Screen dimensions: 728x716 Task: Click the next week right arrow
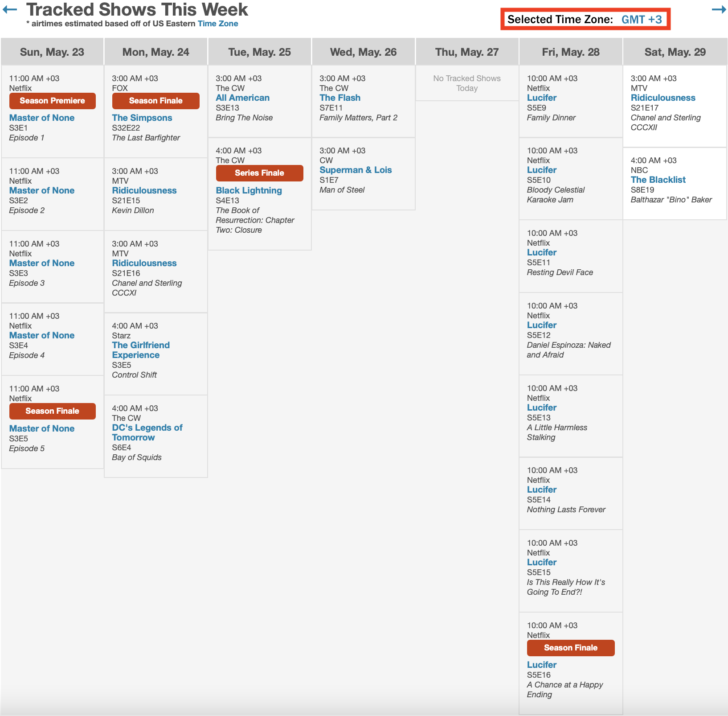click(x=719, y=9)
